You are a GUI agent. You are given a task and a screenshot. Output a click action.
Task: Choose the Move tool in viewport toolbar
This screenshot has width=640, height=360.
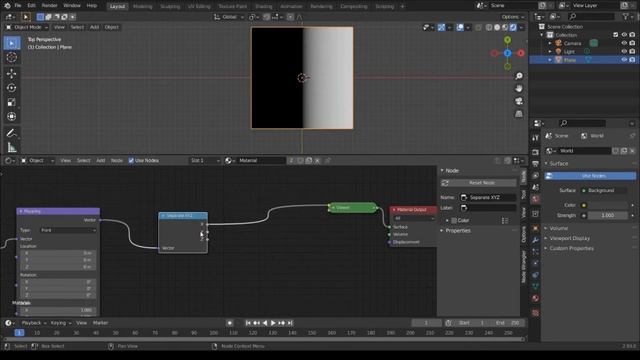click(x=12, y=73)
